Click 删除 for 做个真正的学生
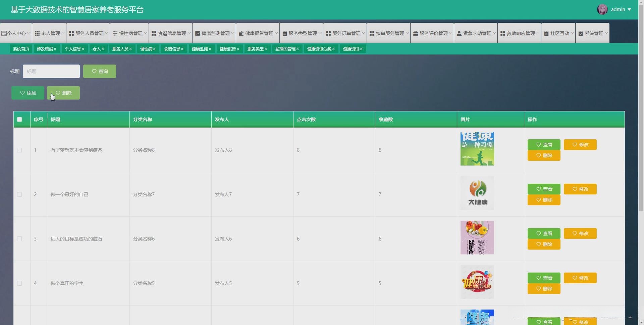 (x=544, y=289)
